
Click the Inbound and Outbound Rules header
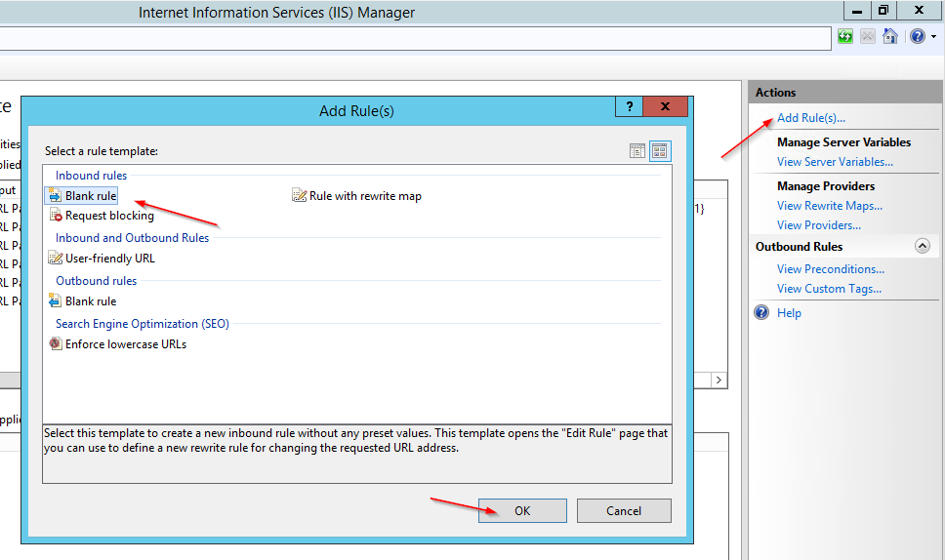tap(132, 238)
